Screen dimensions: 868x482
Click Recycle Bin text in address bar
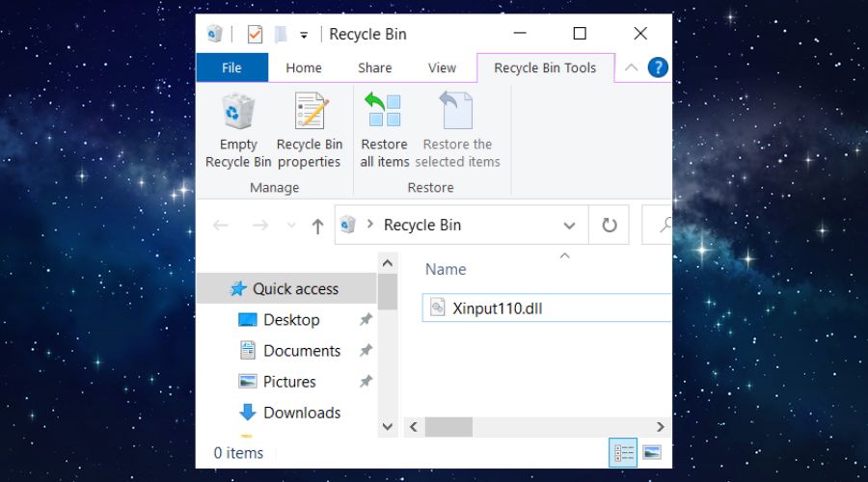[x=422, y=225]
